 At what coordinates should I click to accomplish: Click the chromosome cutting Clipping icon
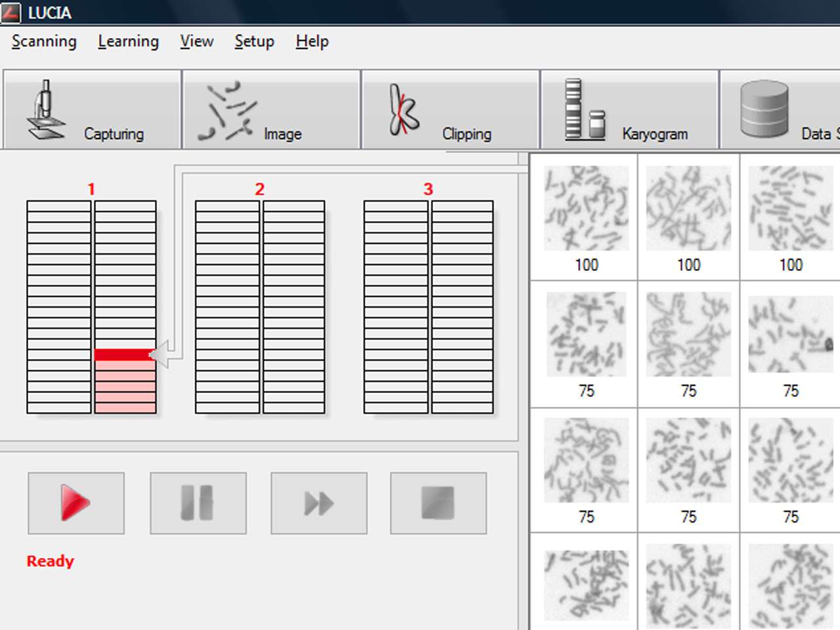404,110
